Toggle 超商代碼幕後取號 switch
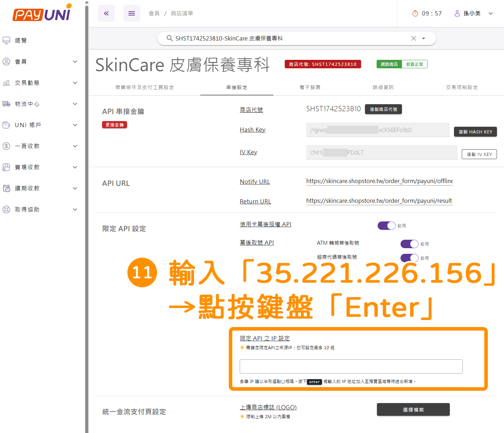This screenshot has height=433, width=504. [409, 258]
